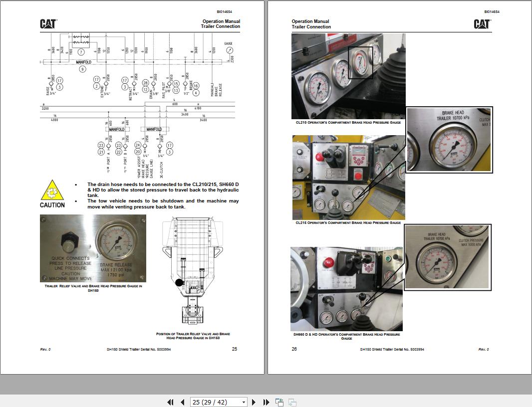Select the Brake Head Trailer 10700 kPa gauge close-up

pyautogui.click(x=449, y=140)
